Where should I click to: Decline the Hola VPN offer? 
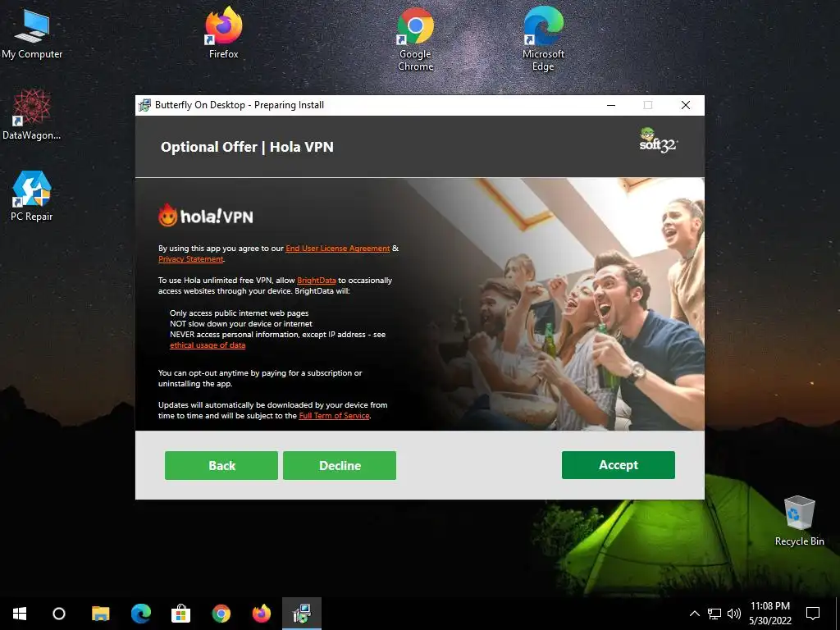click(x=340, y=465)
